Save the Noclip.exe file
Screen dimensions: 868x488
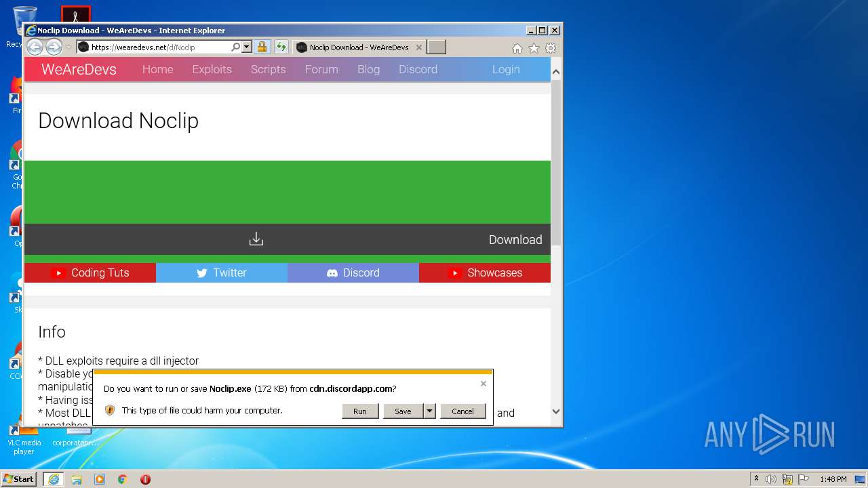(x=403, y=411)
